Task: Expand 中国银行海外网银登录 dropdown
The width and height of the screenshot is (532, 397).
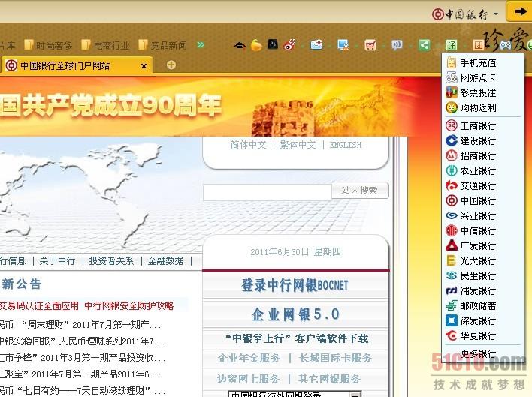Action: (x=355, y=395)
